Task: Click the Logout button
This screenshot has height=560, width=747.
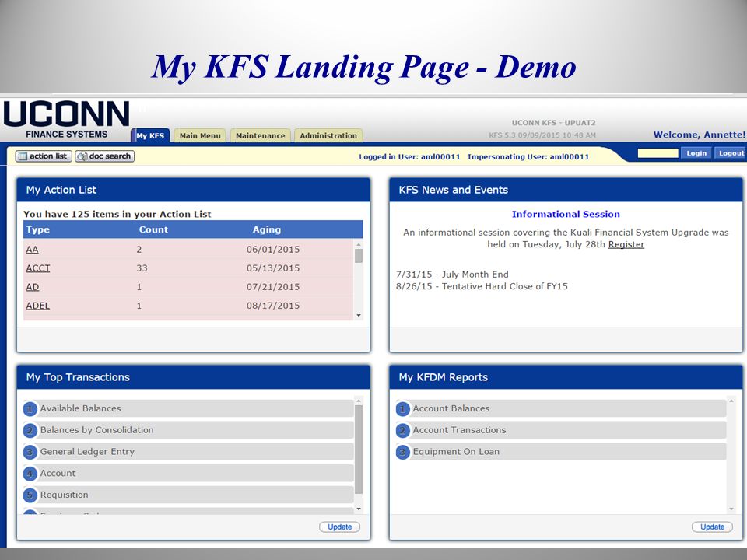Action: [x=731, y=153]
